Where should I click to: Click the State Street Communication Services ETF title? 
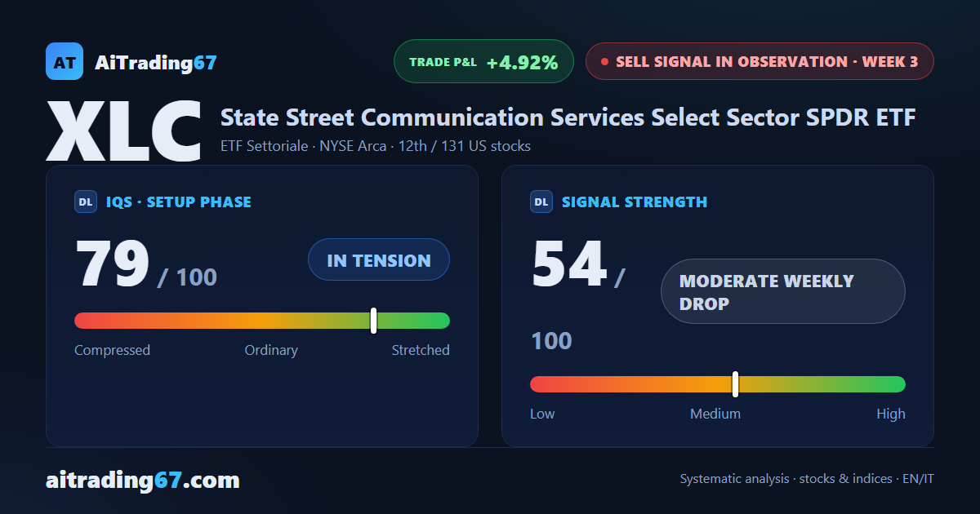(568, 117)
